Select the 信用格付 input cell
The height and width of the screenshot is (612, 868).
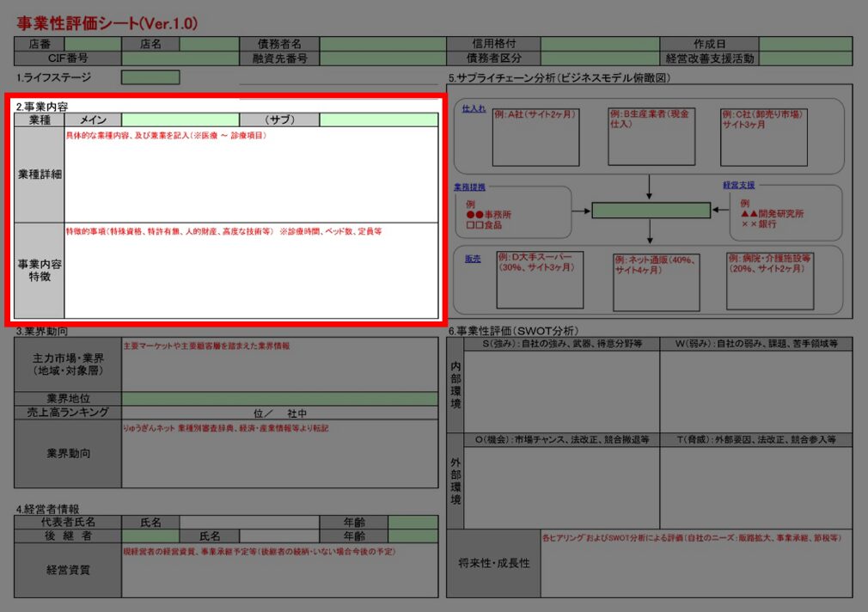coord(600,44)
